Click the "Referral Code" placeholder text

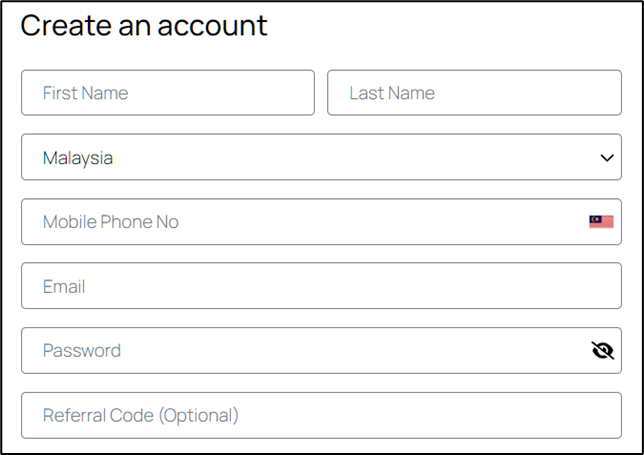[x=140, y=415]
